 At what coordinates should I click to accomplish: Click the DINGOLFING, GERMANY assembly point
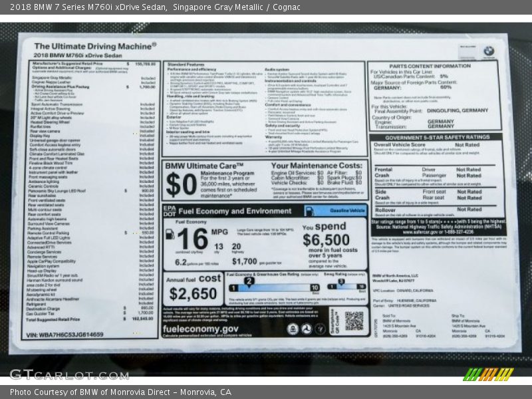[458, 110]
